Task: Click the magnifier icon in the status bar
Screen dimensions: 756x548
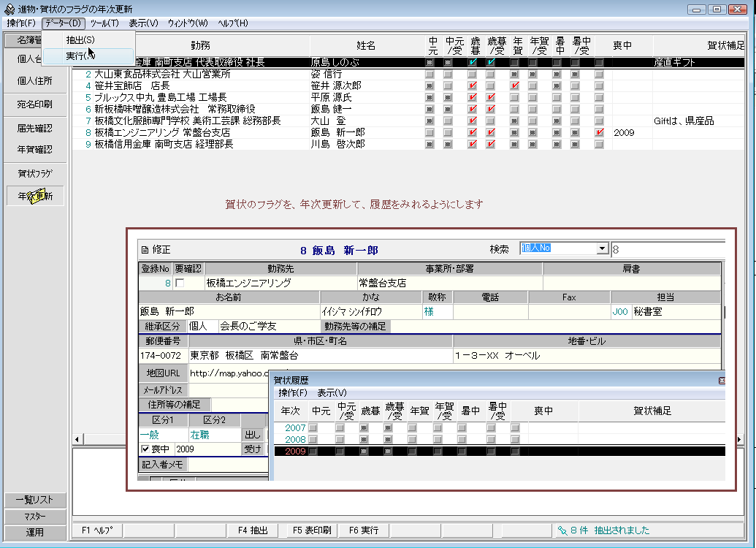Action: (x=562, y=530)
